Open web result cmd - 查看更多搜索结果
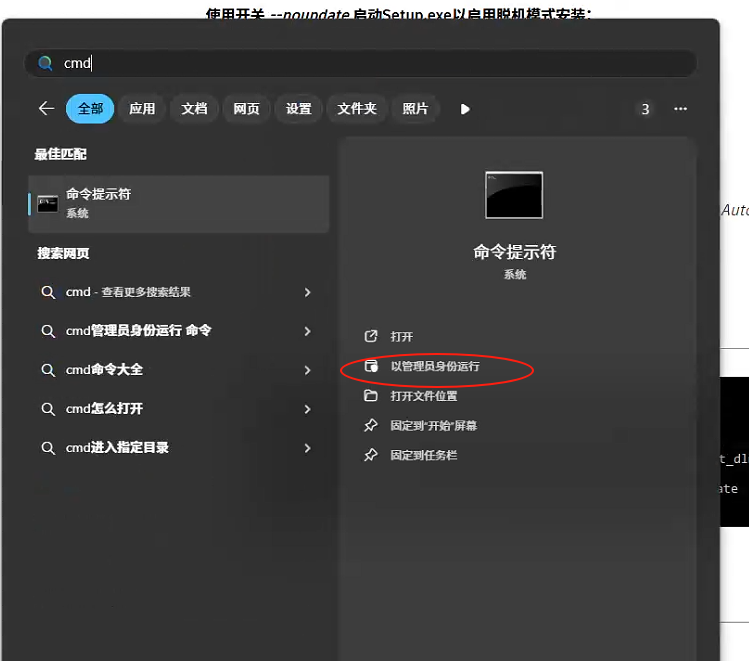This screenshot has width=749, height=661. pyautogui.click(x=179, y=292)
